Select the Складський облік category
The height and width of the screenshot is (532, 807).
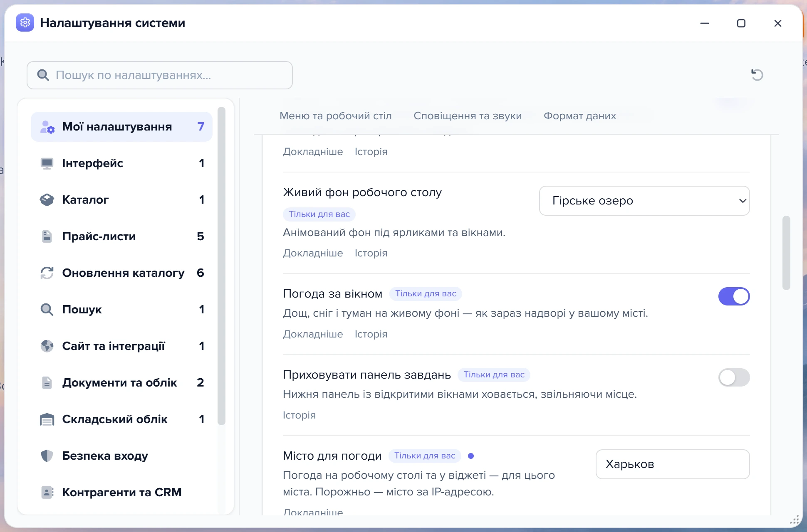(121, 419)
